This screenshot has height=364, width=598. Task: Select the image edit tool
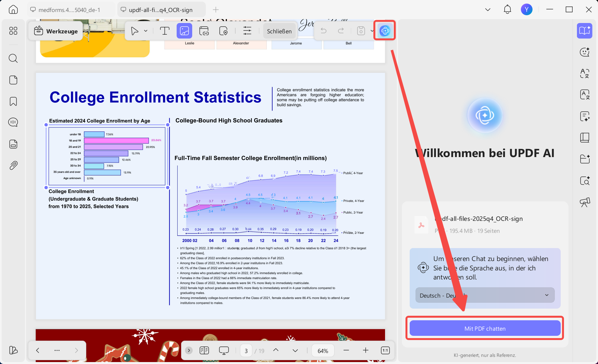(x=184, y=31)
